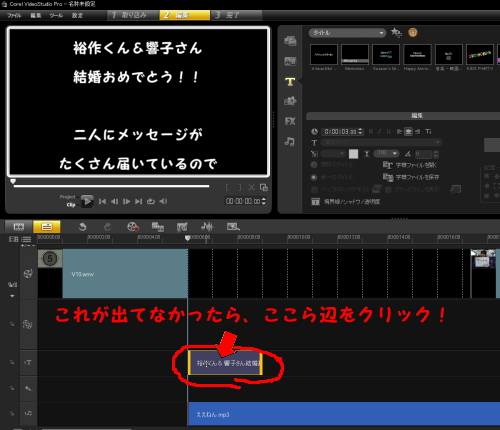Click the video track reel icon
The height and width of the screenshot is (430, 500).
tap(28, 274)
